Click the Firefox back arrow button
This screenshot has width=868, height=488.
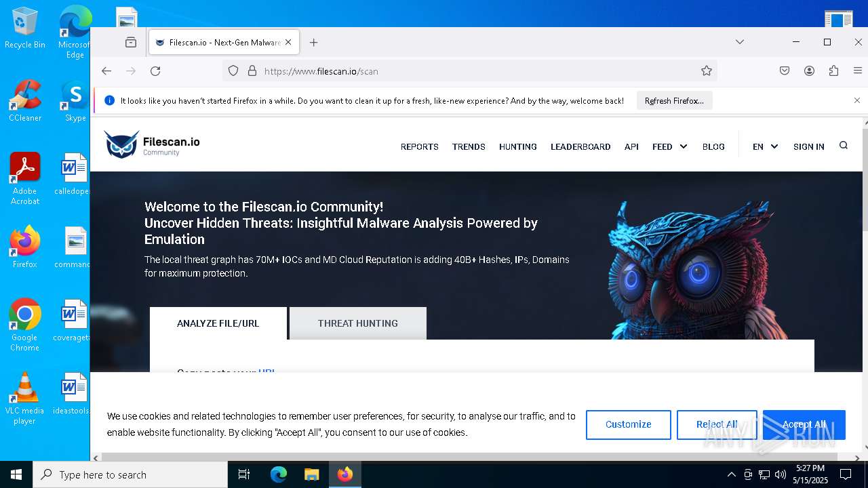(106, 71)
